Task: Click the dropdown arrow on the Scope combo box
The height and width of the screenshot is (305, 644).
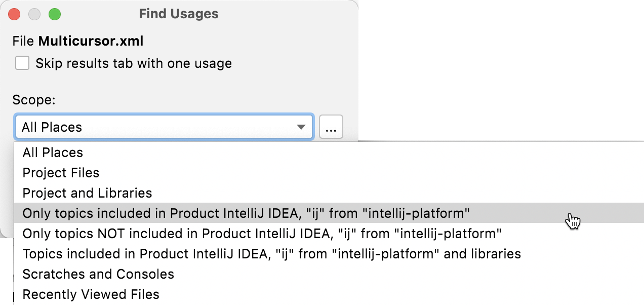Action: coord(302,127)
